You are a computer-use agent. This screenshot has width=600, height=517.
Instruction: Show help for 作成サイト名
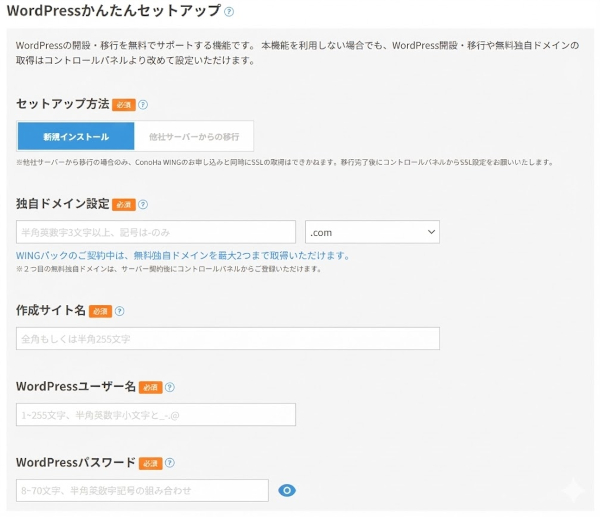[x=120, y=311]
